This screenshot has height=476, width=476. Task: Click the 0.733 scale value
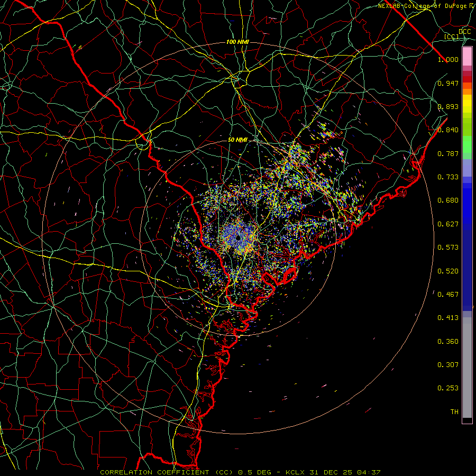tap(448, 177)
